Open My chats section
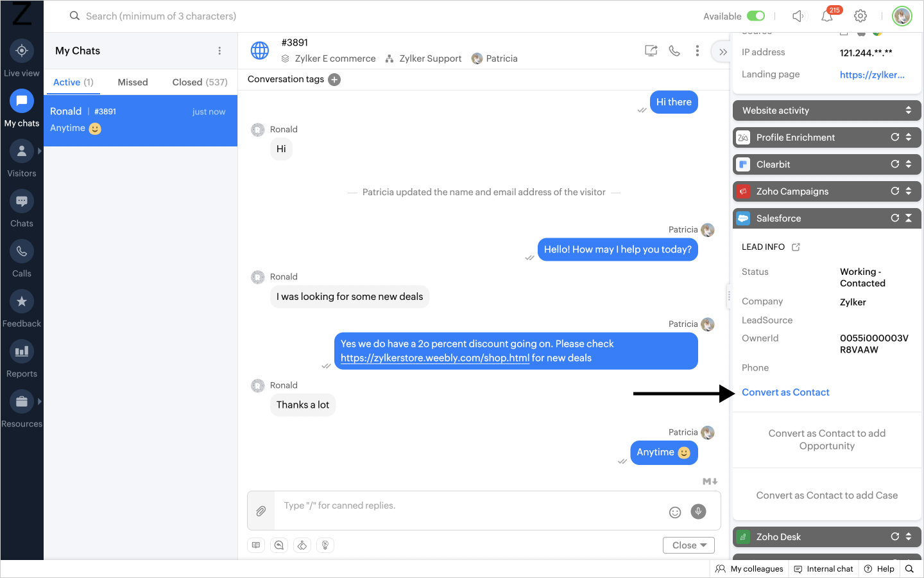924x578 pixels. coord(22,108)
